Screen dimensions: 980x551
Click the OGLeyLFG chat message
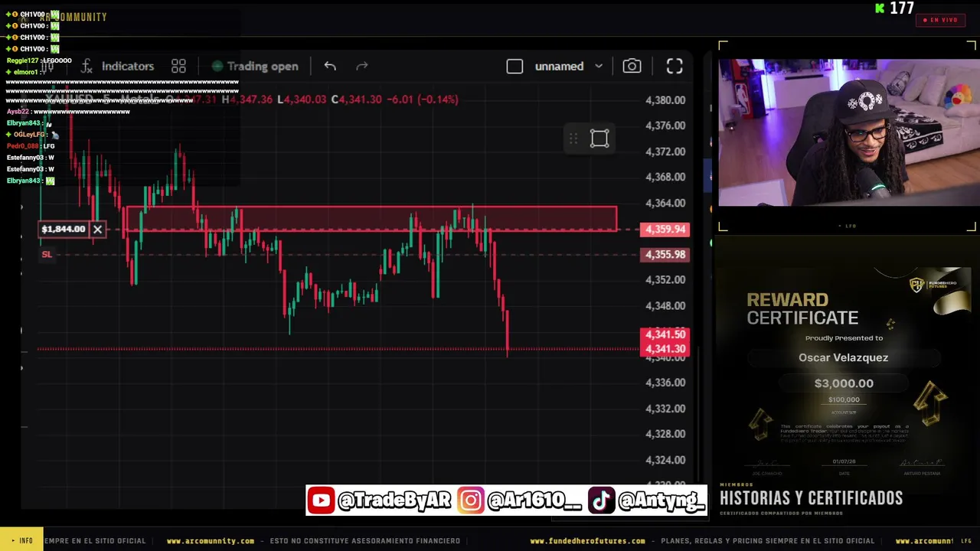pos(33,135)
